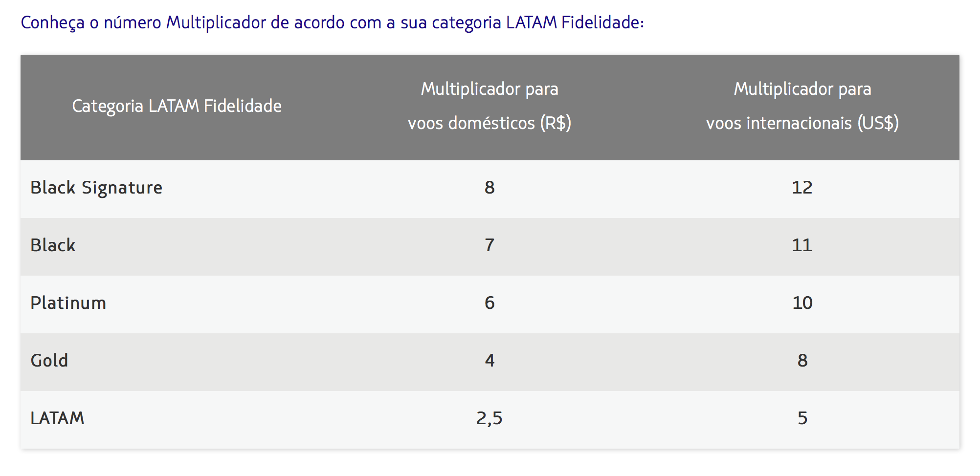The image size is (980, 476).
Task: Click the Black international multiplier value 11
Action: 802,246
